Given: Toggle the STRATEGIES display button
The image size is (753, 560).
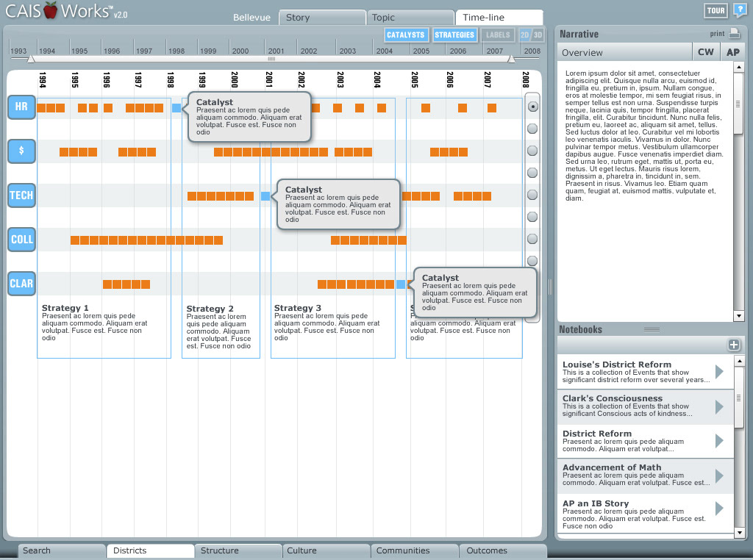Looking at the screenshot, I should 454,35.
